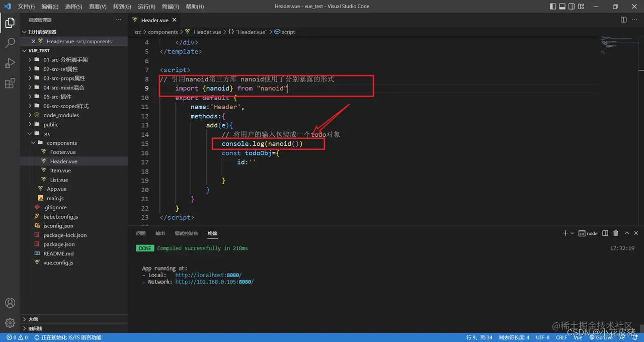Maximize the terminal panel with the up chevron
644x342 pixels.
pos(627,233)
